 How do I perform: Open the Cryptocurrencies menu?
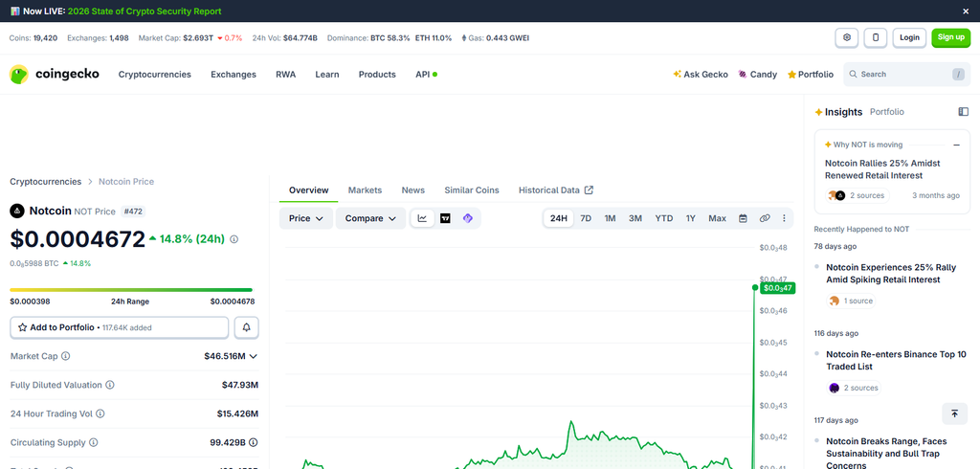tap(155, 75)
